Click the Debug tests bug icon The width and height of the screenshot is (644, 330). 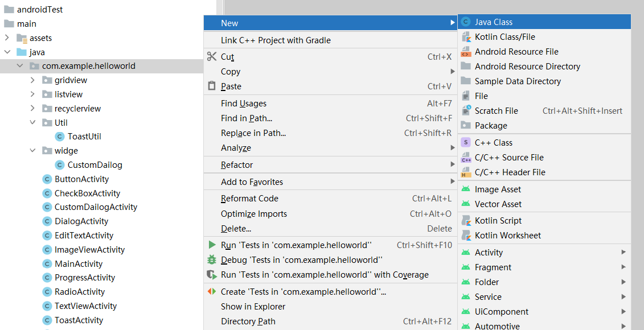point(212,260)
